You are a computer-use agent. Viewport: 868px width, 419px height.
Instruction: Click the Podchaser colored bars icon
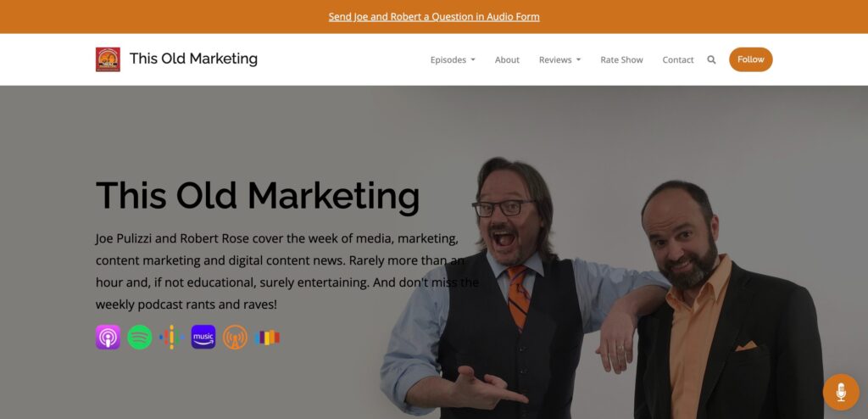[267, 337]
